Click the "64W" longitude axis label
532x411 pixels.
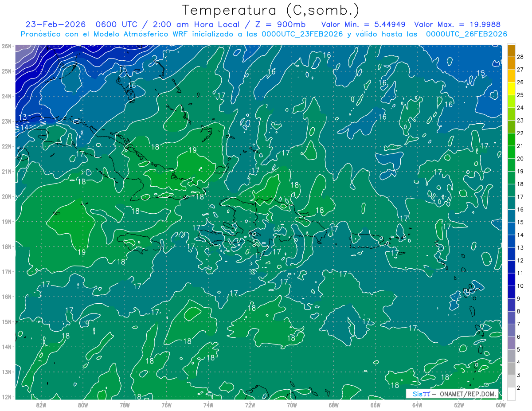(x=417, y=405)
